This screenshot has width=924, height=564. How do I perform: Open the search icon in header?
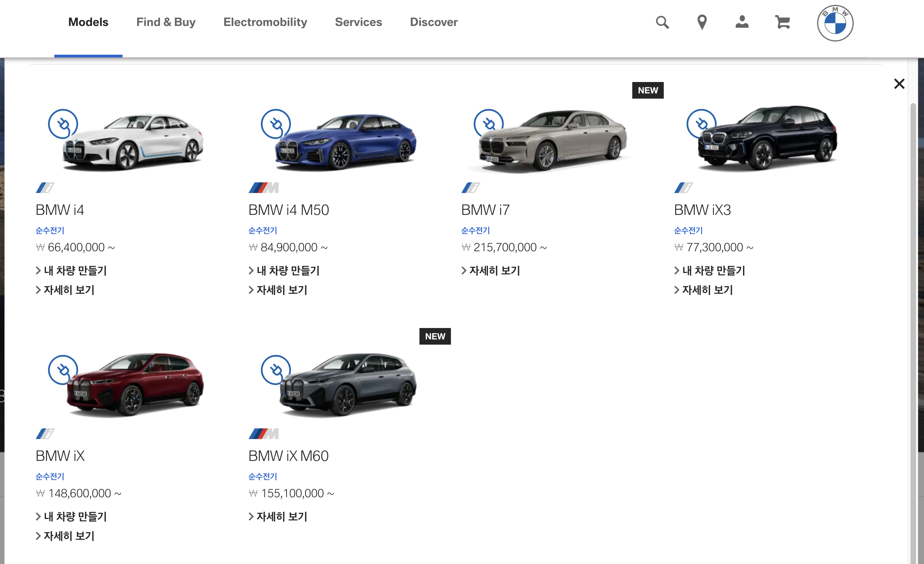click(x=662, y=22)
